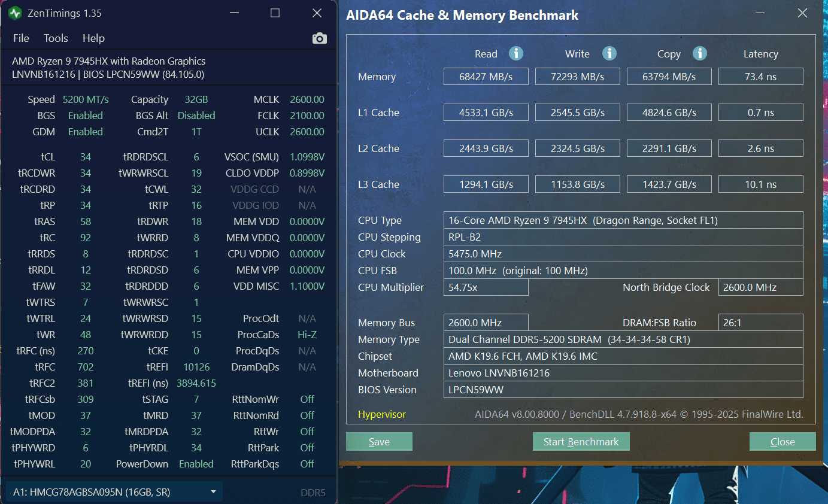Screen dimensions: 828x504
Task: Click the Speed value 5200 MT/s
Action: tap(86, 99)
